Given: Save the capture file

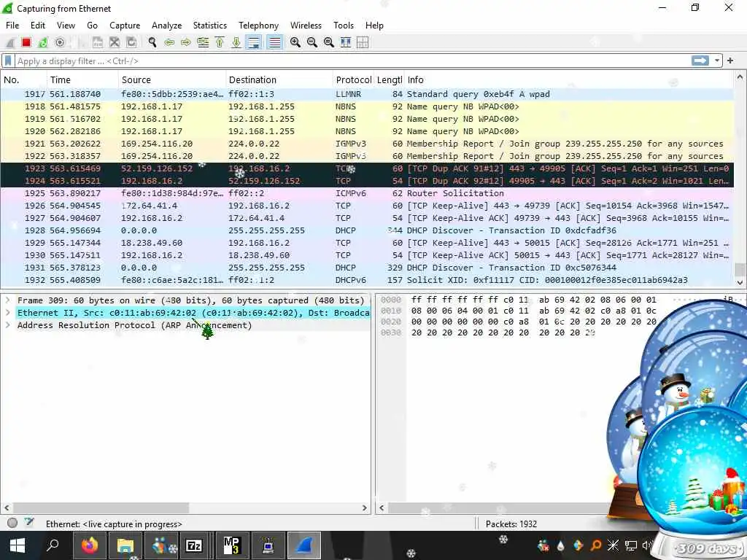Looking at the screenshot, I should tap(97, 42).
